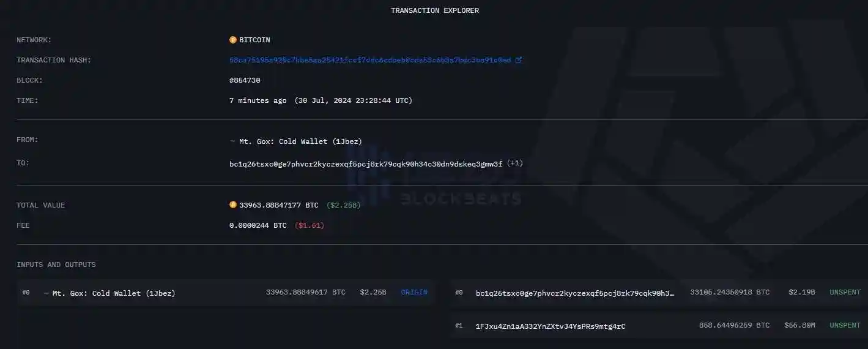Open the transaction hash link
The height and width of the screenshot is (349, 868).
370,60
